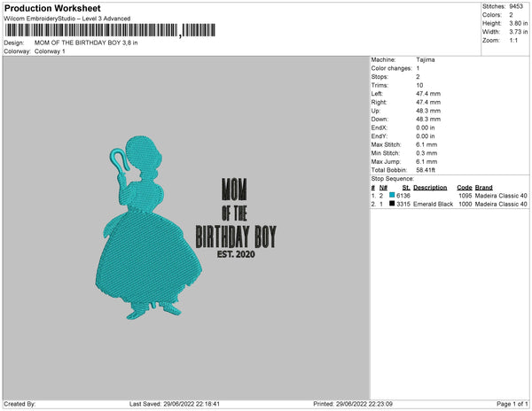Click the 'Printed: 29/06/2022' timestamp
The height and width of the screenshot is (411, 532).
click(353, 404)
